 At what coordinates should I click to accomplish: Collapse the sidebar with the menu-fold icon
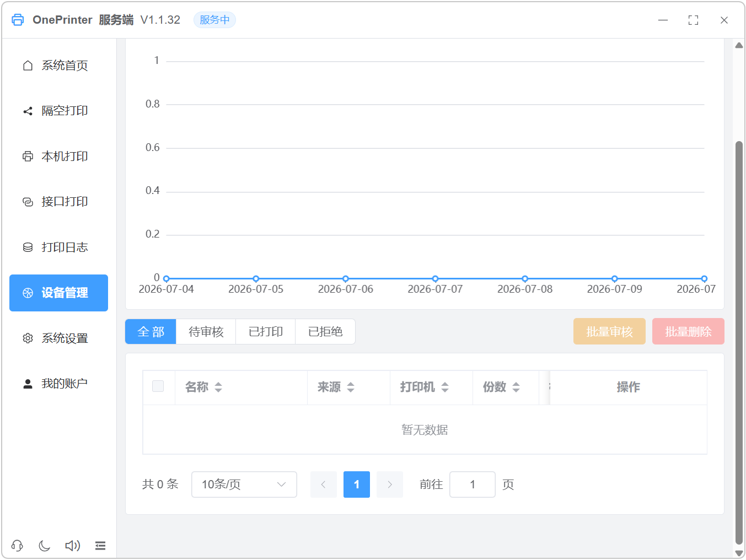point(100,546)
